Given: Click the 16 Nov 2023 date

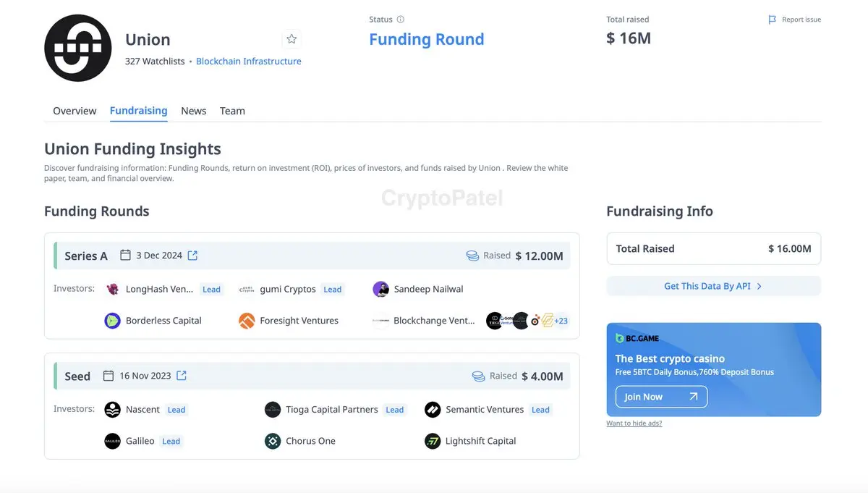Looking at the screenshot, I should (145, 376).
